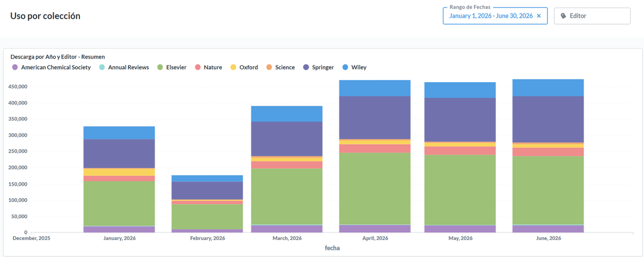Screen dimensions: 644x257
Task: Click the Elsevier segment in April 2026 bar
Action: click(x=375, y=189)
